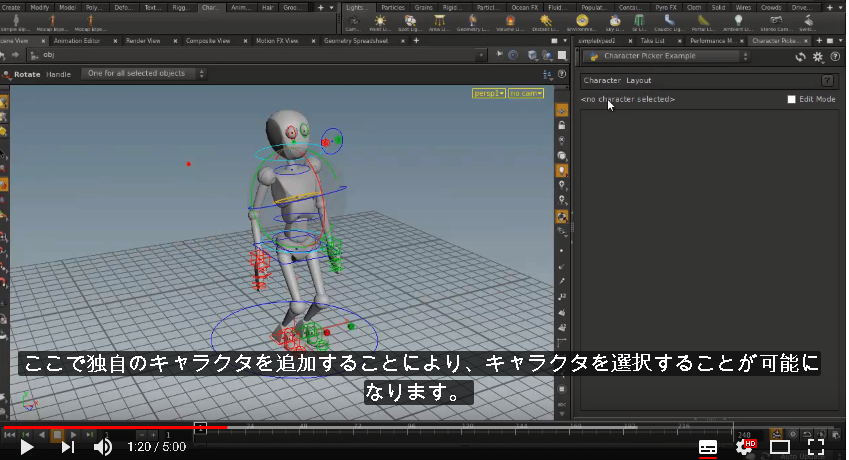Toggle the highlighted light bulb display option

click(x=562, y=170)
